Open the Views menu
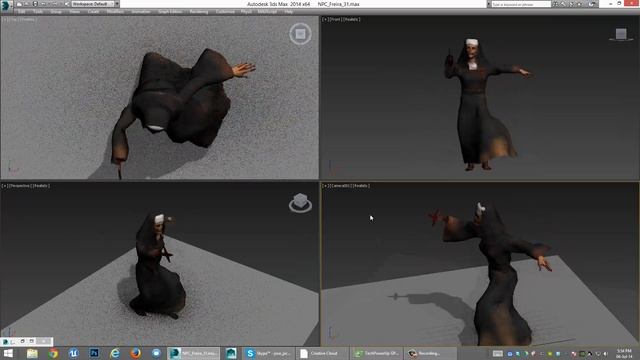This screenshot has height=360, width=640. coord(74,12)
